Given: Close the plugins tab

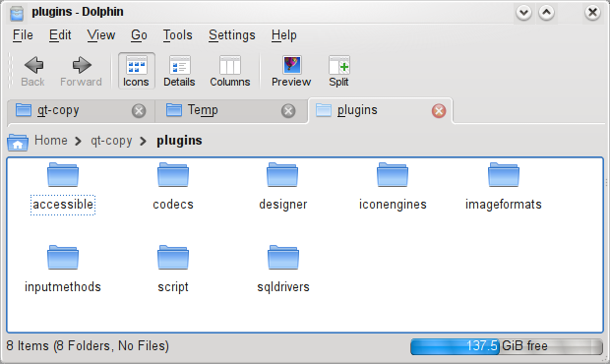Looking at the screenshot, I should tap(439, 111).
